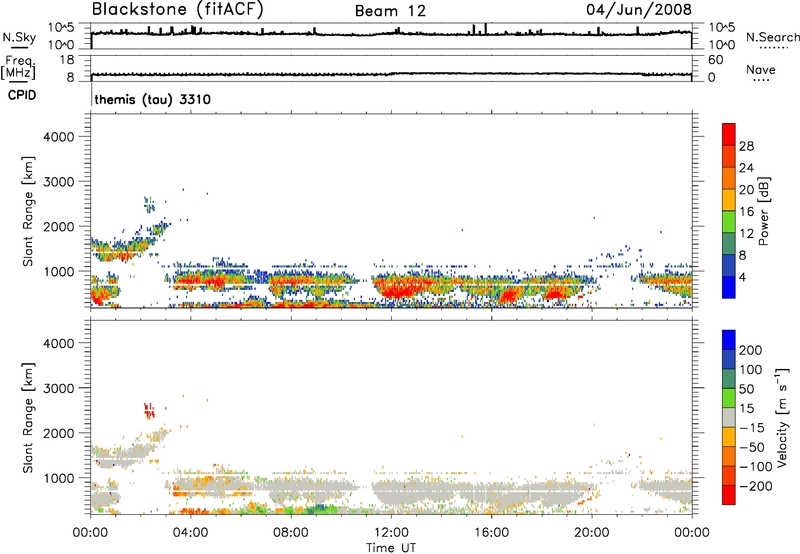This screenshot has height=554, width=800.
Task: Click the 16:00 time tick label
Action: (x=491, y=533)
